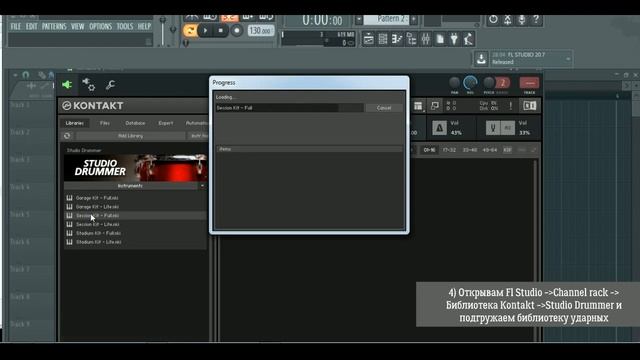Select Session Kit - Lite.nki
This screenshot has width=640, height=360.
[x=98, y=224]
